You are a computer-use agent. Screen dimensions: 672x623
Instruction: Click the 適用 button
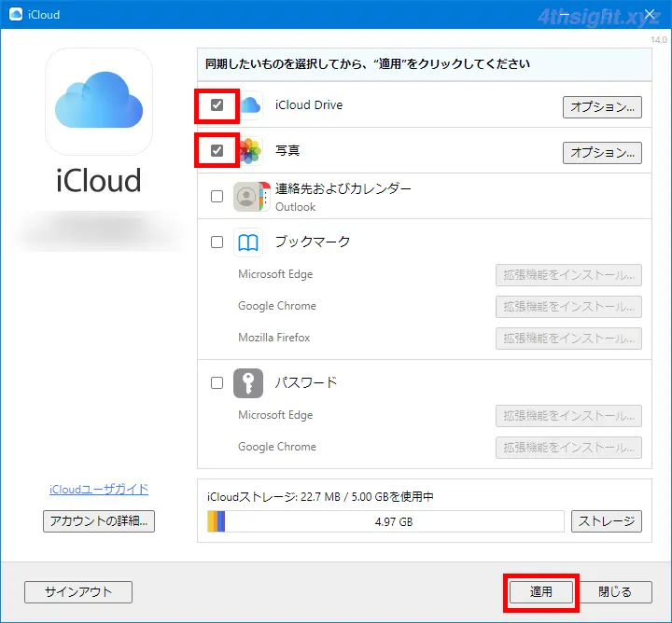pyautogui.click(x=540, y=592)
